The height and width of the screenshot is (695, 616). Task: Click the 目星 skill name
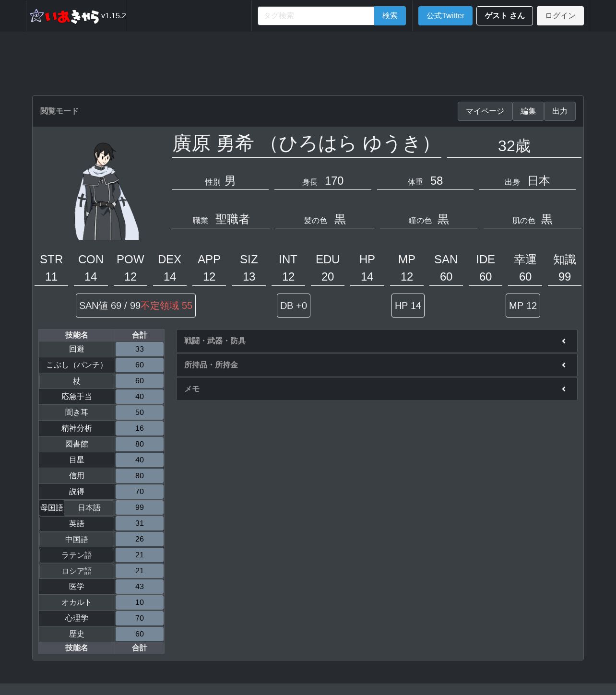(x=77, y=460)
